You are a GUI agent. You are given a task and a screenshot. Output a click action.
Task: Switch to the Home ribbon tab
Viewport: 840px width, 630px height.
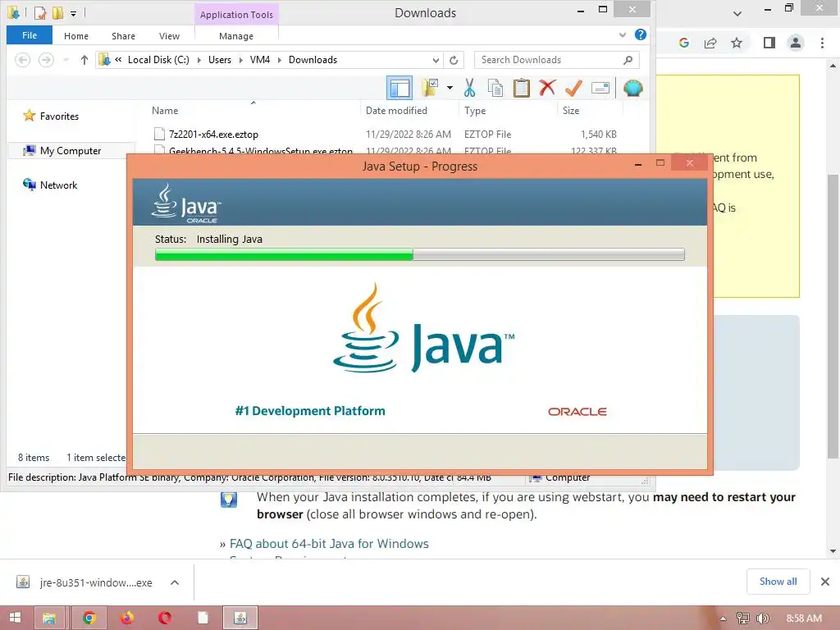coord(76,36)
